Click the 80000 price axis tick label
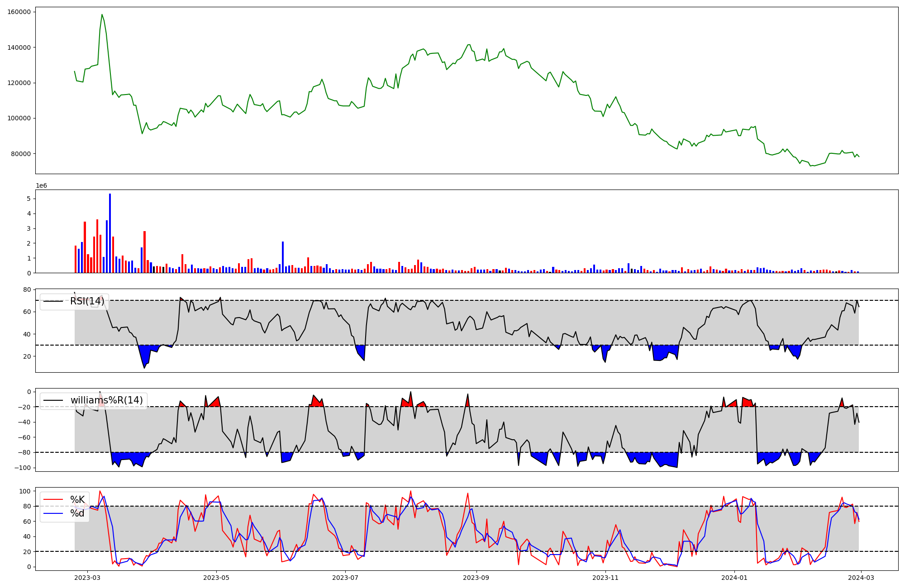 click(21, 154)
